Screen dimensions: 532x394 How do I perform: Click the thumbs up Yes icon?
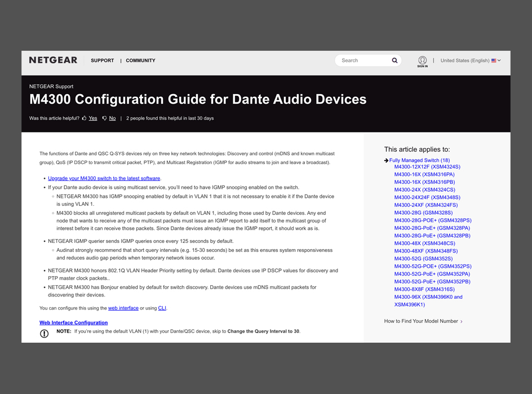(85, 118)
